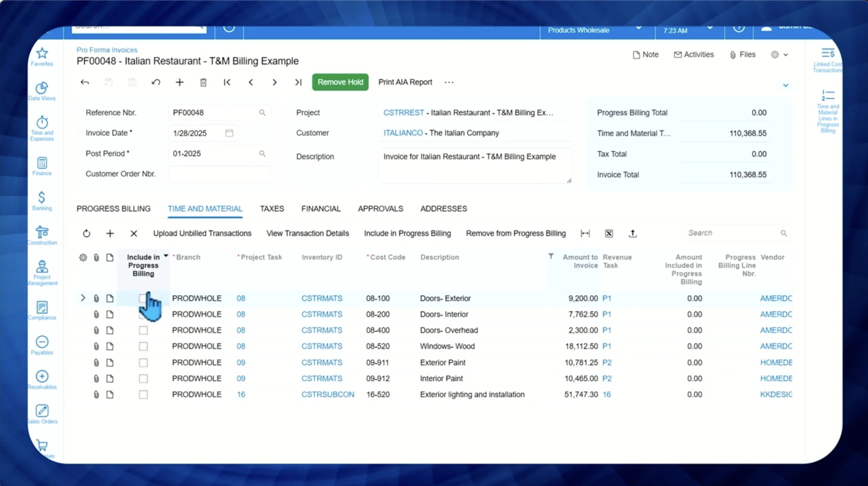Check Include in Progress Billing for Interior Paint
Viewport: 868px width, 486px height.
[x=143, y=378]
